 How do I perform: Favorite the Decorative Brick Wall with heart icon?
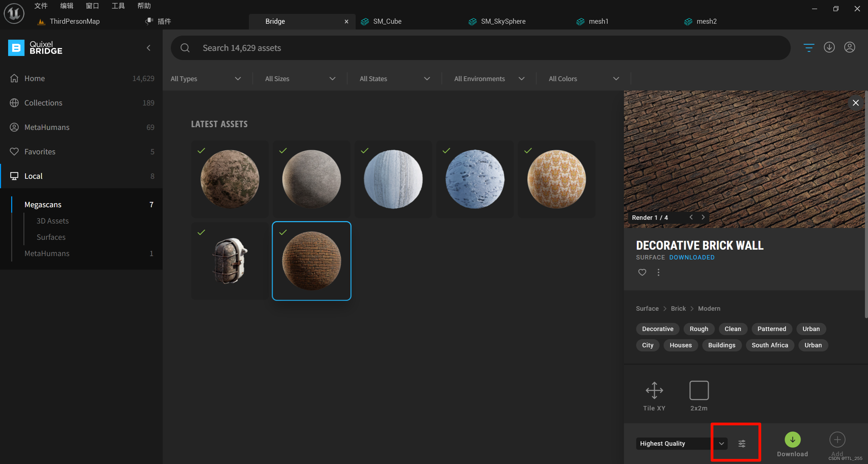642,272
